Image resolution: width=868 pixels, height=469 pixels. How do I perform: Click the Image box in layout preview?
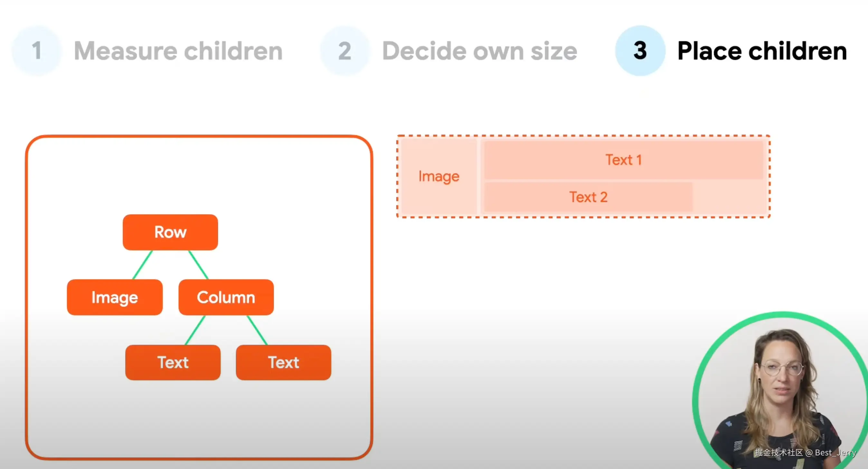439,176
